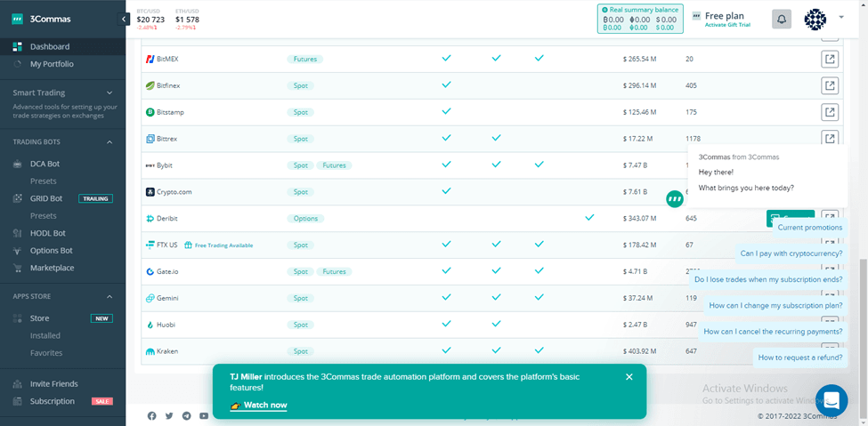
Task: Open the Bittrex external link icon
Action: tap(829, 137)
